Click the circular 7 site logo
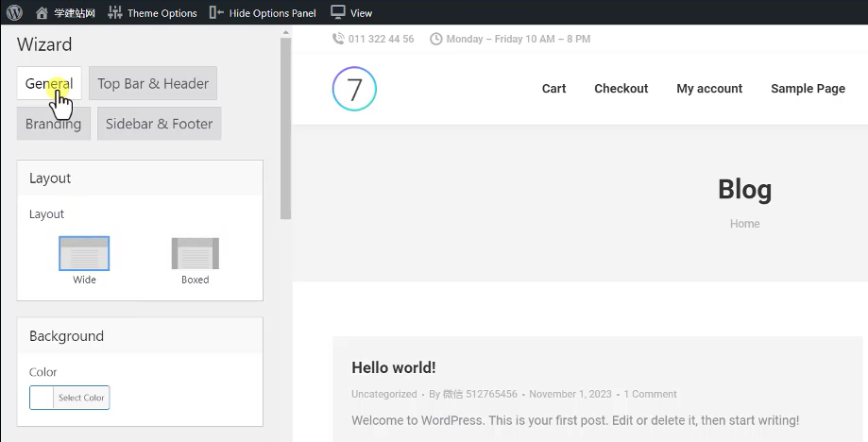The width and height of the screenshot is (868, 442). click(x=354, y=89)
